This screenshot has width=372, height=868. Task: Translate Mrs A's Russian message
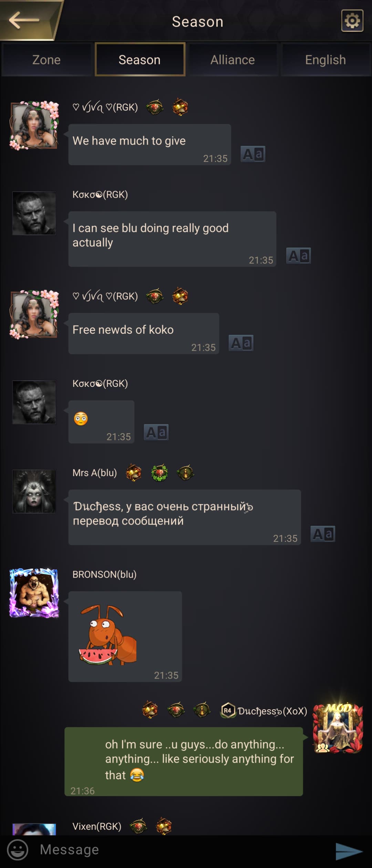point(323,534)
